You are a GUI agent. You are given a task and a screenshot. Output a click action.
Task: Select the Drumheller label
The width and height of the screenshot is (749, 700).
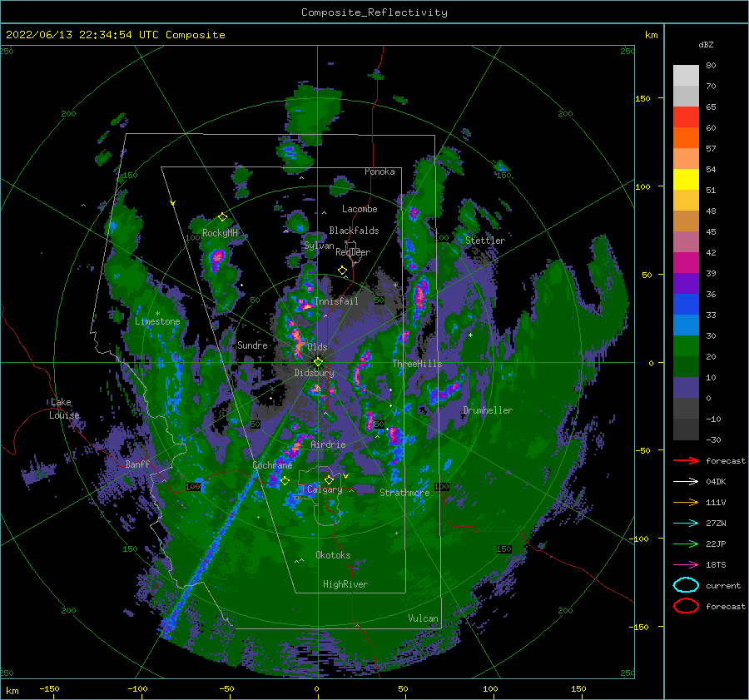coord(488,410)
